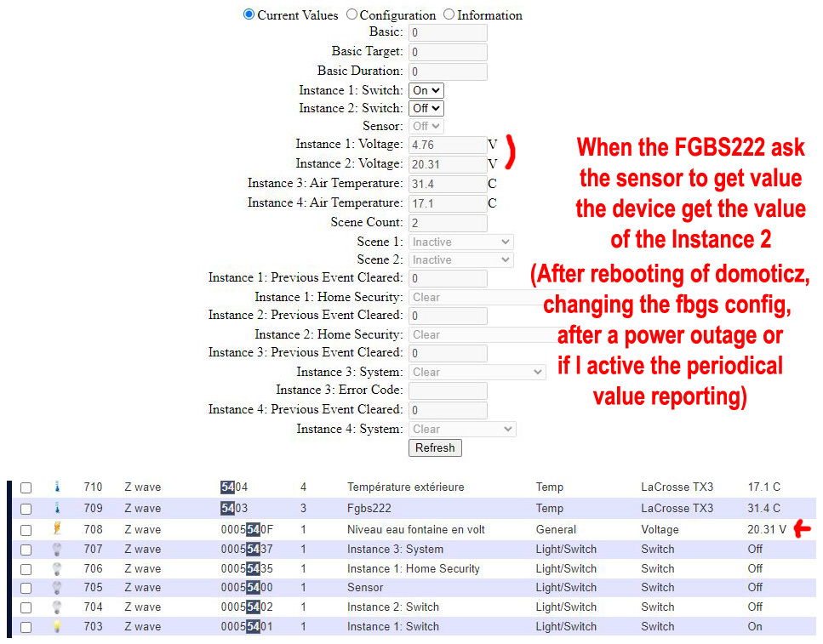Click the '31.4 C' data value
Screen dimensions: 823x644
pos(763,508)
